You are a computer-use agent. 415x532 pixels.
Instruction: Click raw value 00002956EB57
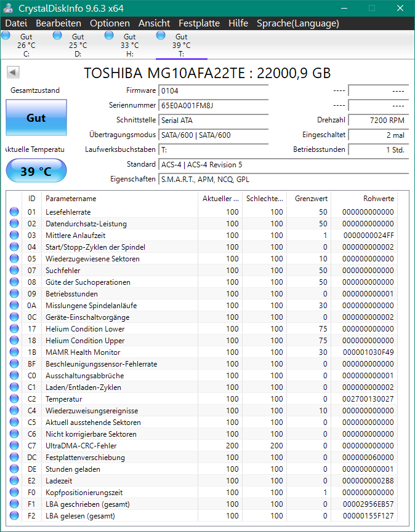point(368,504)
